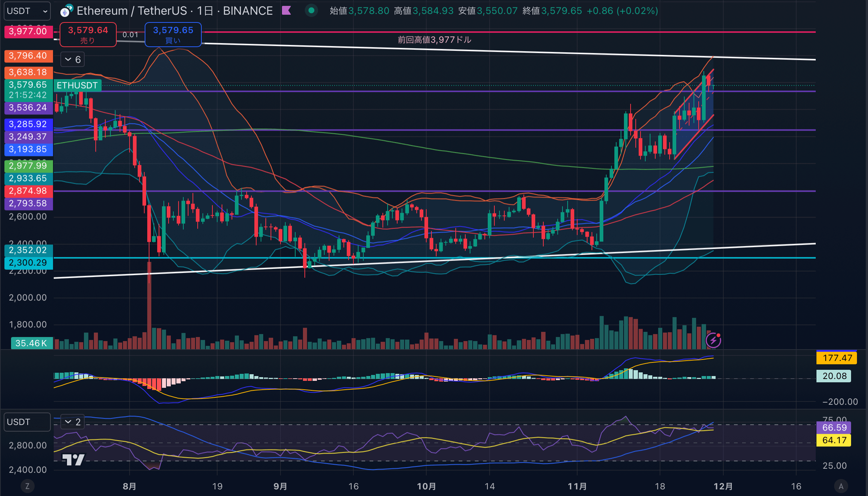Click the −200.00 MACD scale label
868x496 pixels.
click(840, 402)
